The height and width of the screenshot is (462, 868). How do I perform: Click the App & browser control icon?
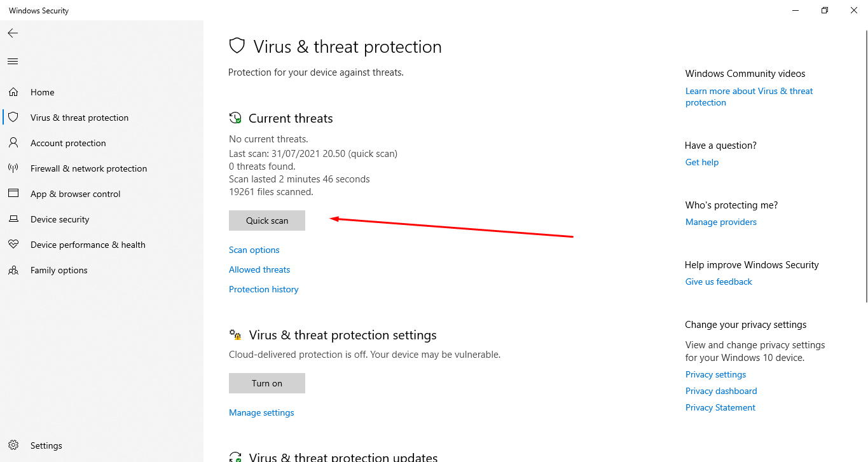[x=13, y=194]
